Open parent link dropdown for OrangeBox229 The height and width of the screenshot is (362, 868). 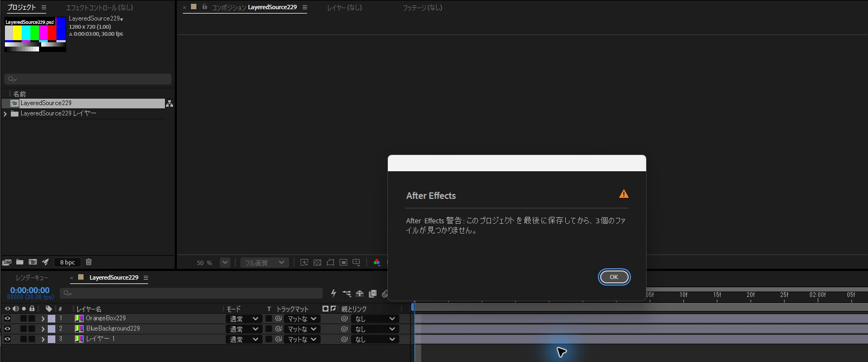375,319
